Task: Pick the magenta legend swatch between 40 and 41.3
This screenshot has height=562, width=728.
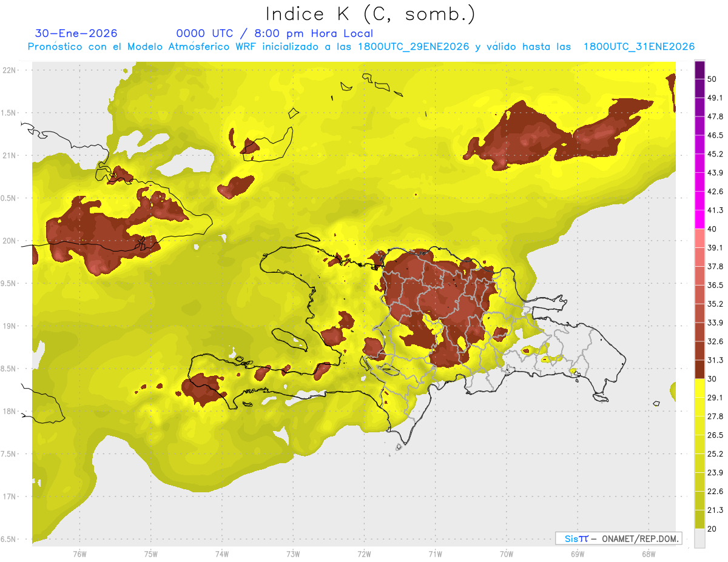Action: click(x=699, y=219)
